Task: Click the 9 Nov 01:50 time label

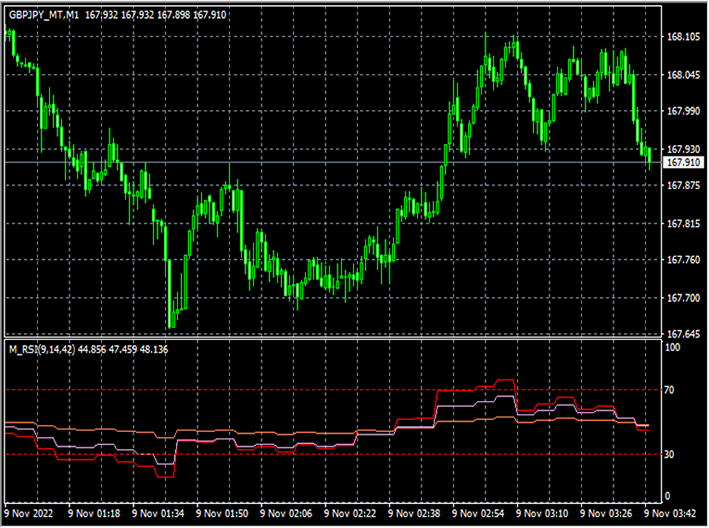Action: click(x=222, y=514)
